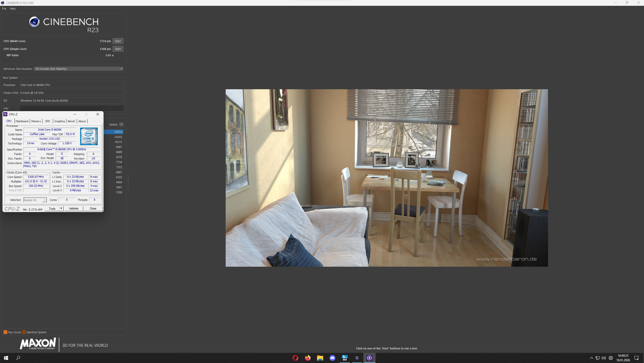Open the Help menu in Cinebench

pyautogui.click(x=13, y=8)
